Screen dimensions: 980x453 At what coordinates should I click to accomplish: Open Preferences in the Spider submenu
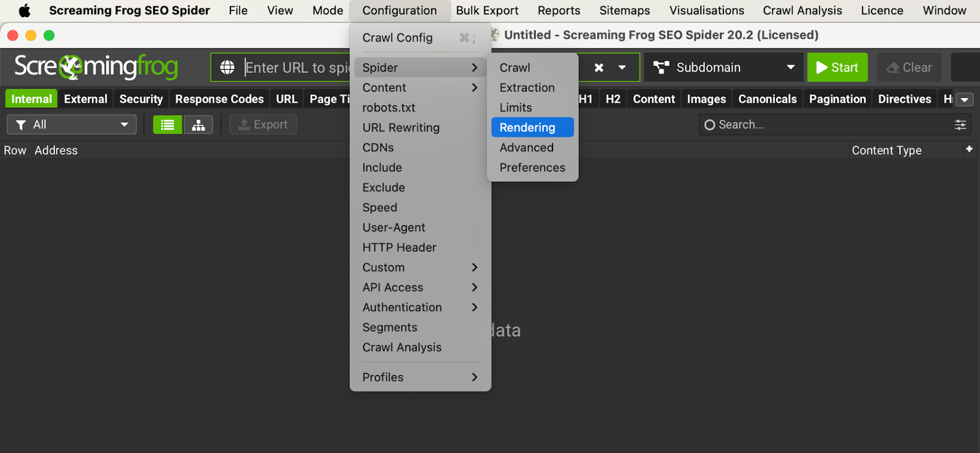[x=532, y=168]
